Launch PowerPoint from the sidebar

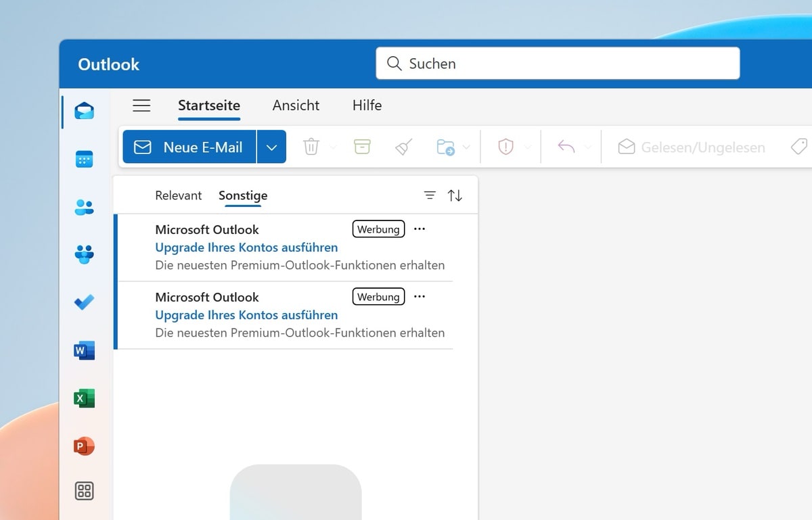tap(84, 446)
